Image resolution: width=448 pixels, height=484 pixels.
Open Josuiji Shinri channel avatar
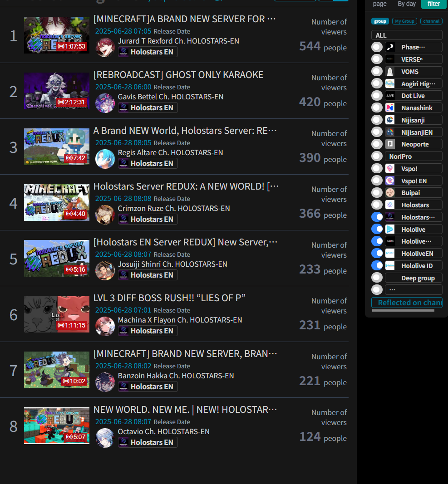(105, 271)
